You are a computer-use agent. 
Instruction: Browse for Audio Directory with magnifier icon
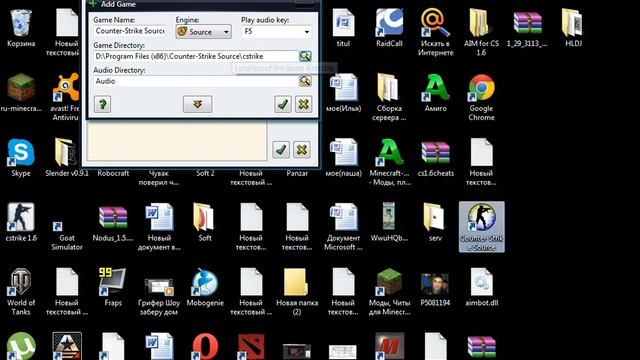(x=305, y=81)
